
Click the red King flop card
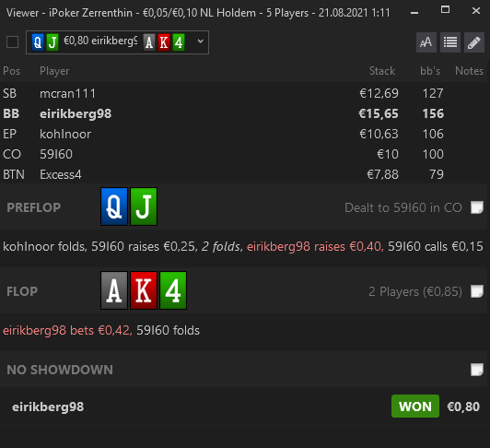pos(144,290)
